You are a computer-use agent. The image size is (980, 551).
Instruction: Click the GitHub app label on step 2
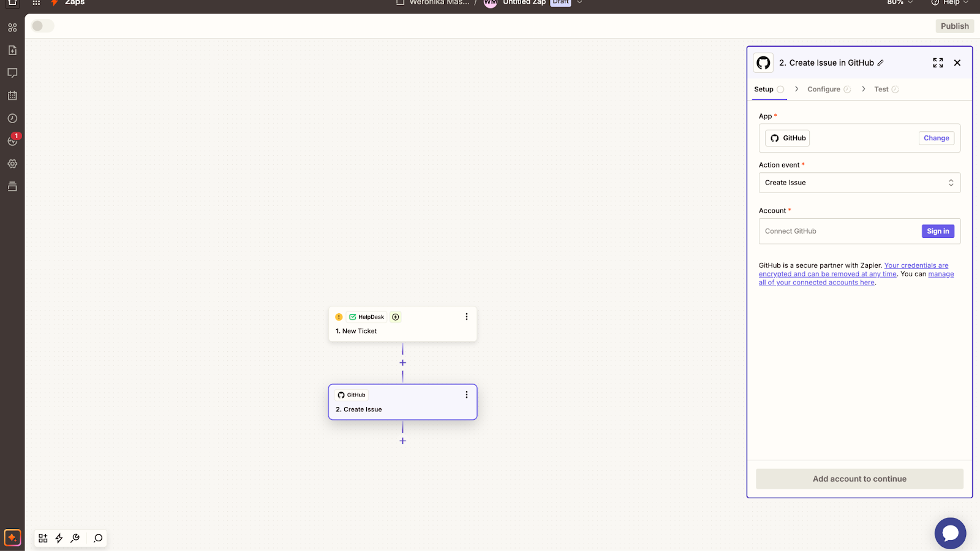(352, 395)
